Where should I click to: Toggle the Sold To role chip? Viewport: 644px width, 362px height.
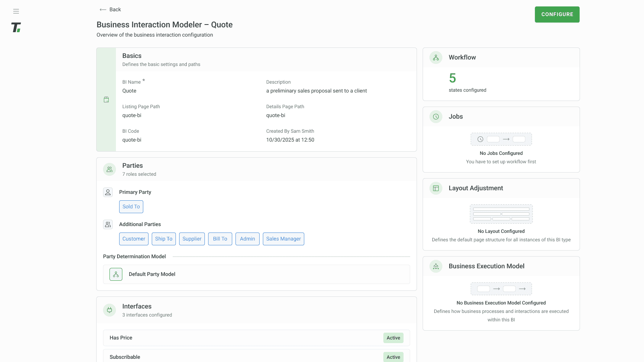point(131,206)
